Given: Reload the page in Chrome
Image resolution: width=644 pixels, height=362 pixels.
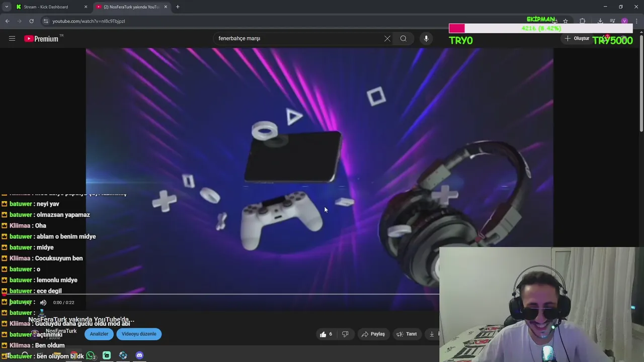Looking at the screenshot, I should tap(31, 21).
